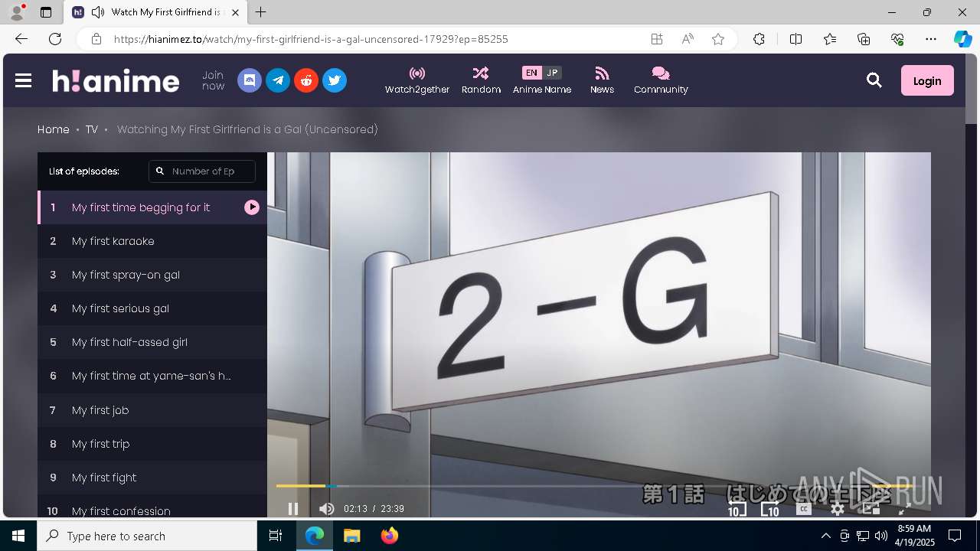This screenshot has height=551, width=980.
Task: Seek on the video progress bar
Action: click(x=599, y=486)
